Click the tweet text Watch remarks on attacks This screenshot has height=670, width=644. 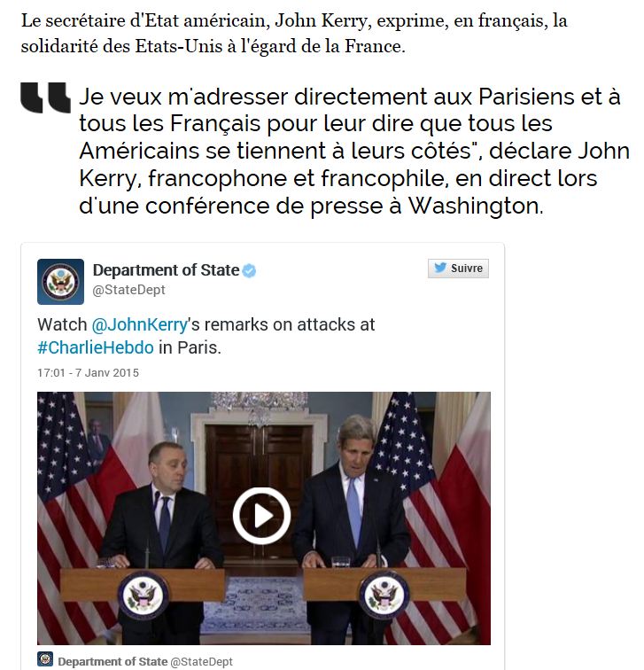[x=206, y=336]
